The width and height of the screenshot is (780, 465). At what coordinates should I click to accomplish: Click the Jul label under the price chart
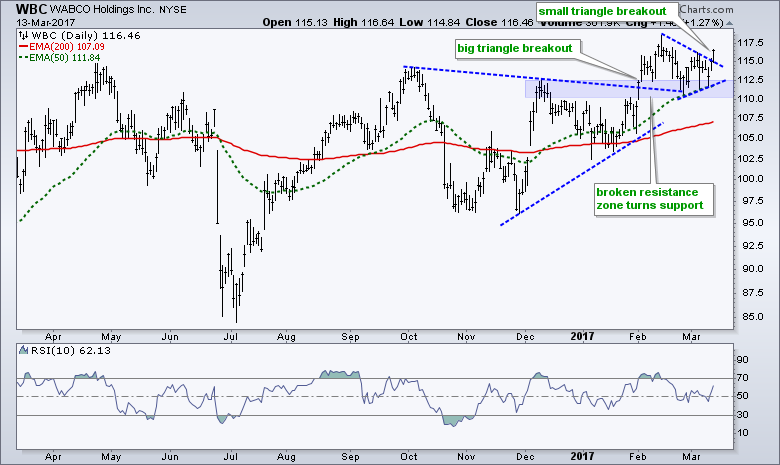point(230,337)
